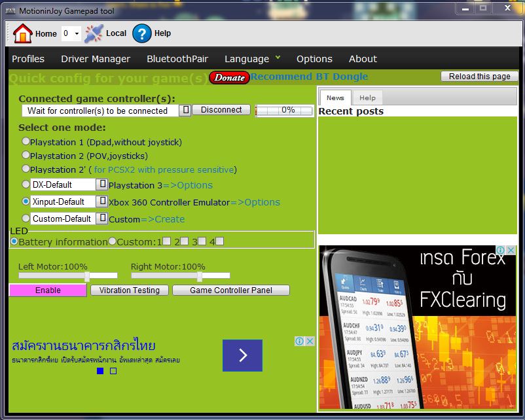Viewport: 525px width, 420px height.
Task: Open the Options menu
Action: point(314,59)
